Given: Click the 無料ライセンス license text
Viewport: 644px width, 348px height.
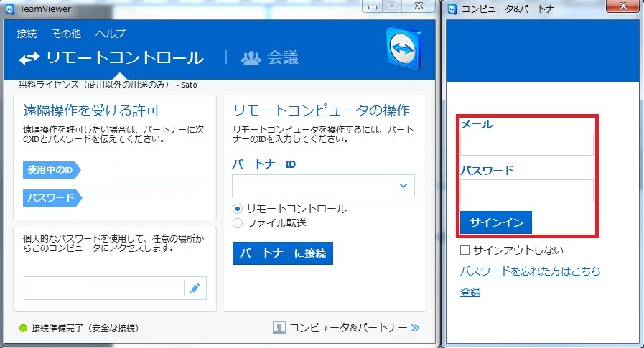Looking at the screenshot, I should coord(108,85).
